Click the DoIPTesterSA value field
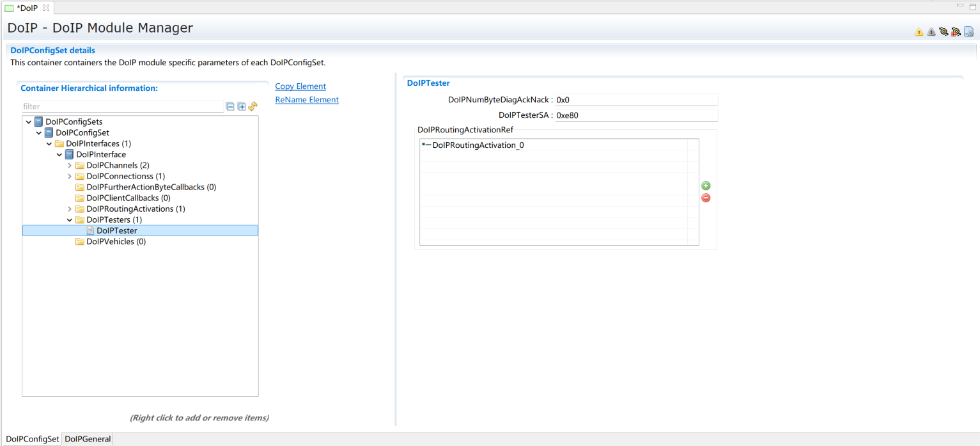Image resolution: width=980 pixels, height=446 pixels. click(636, 116)
